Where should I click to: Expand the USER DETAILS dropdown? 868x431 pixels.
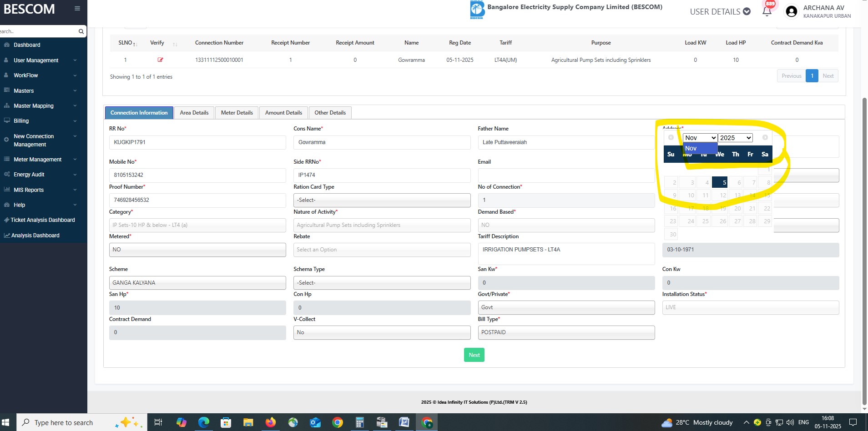(x=720, y=12)
